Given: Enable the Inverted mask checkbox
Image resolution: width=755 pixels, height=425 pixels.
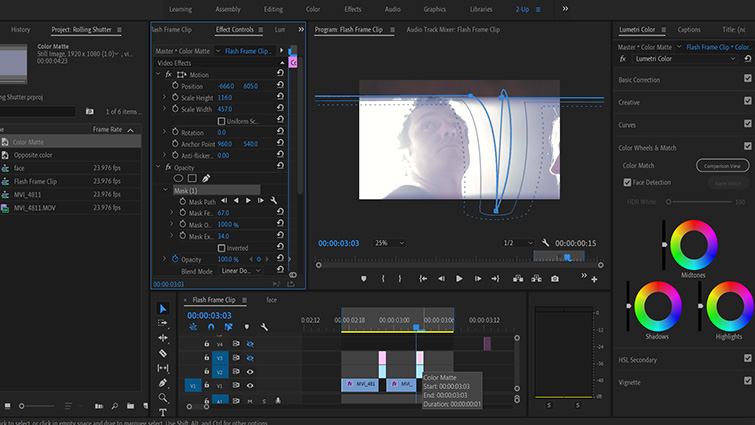Looking at the screenshot, I should pos(221,248).
